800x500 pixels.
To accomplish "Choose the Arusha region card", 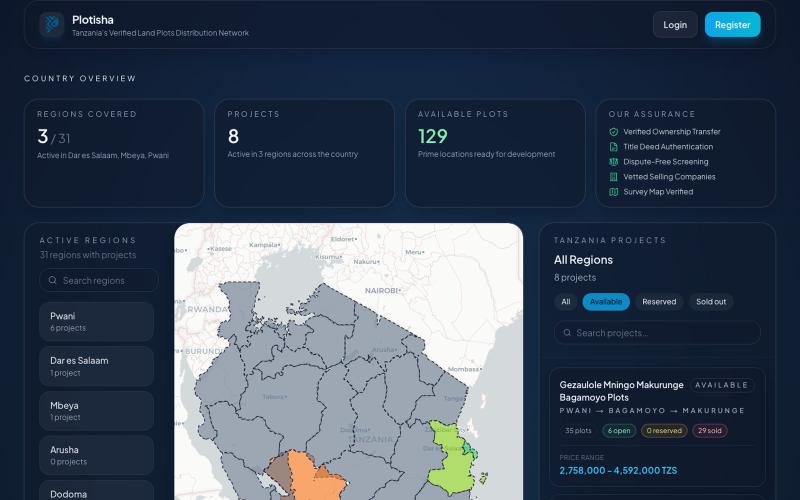I will [96, 455].
